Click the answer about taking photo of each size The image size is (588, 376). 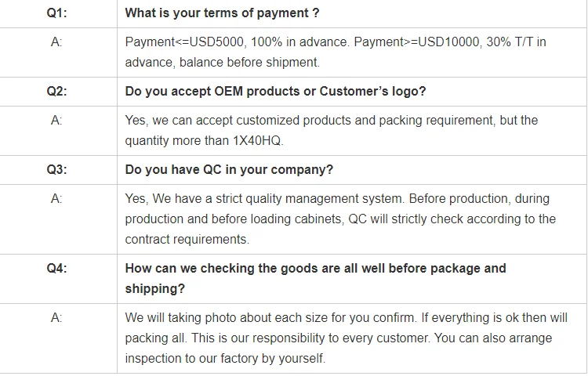click(346, 338)
